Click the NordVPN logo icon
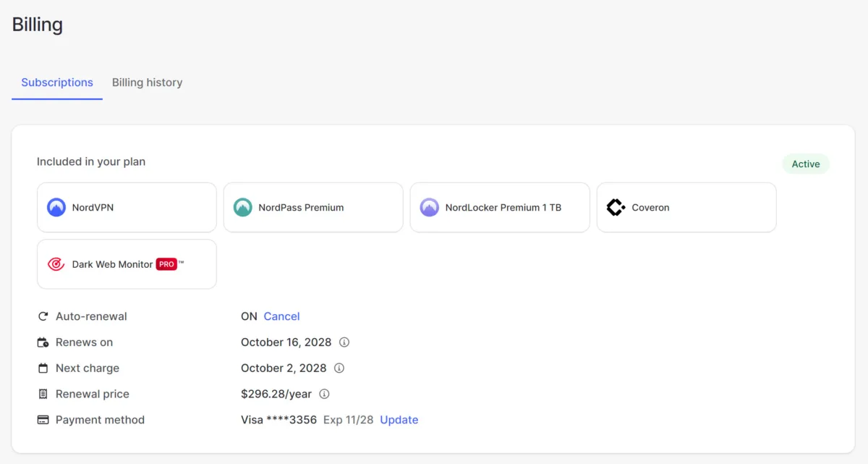Screen dimensions: 868x464 coord(56,208)
